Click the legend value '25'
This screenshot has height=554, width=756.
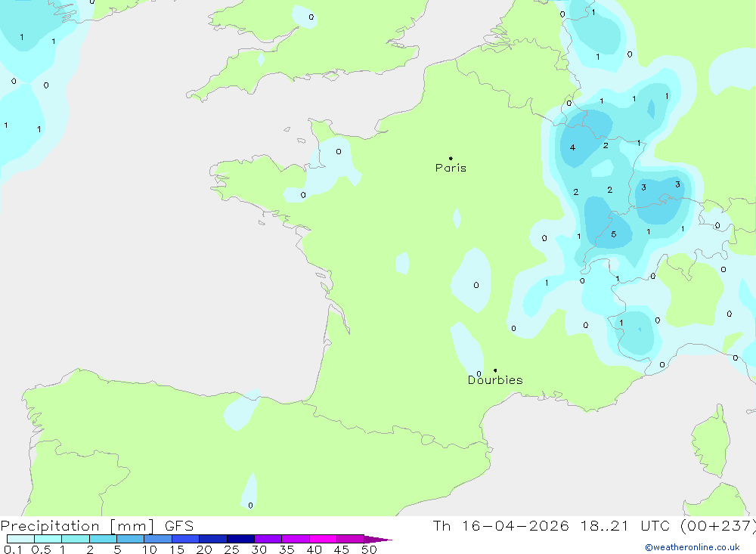[231, 549]
